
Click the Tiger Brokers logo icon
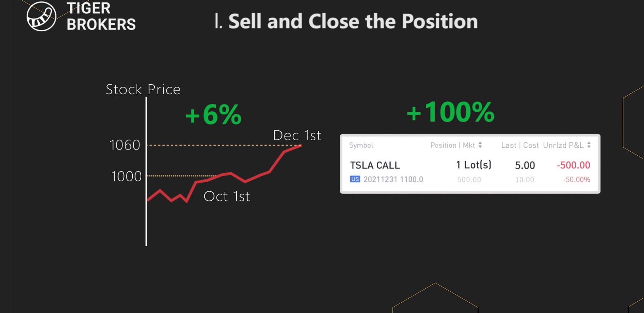click(41, 16)
